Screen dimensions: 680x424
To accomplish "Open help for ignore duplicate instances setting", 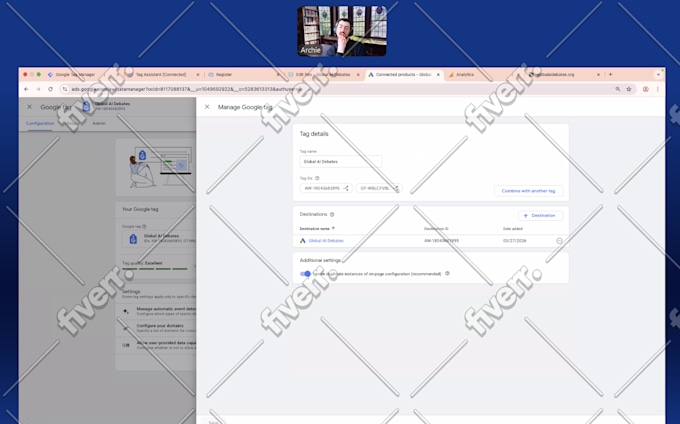I will click(x=447, y=274).
